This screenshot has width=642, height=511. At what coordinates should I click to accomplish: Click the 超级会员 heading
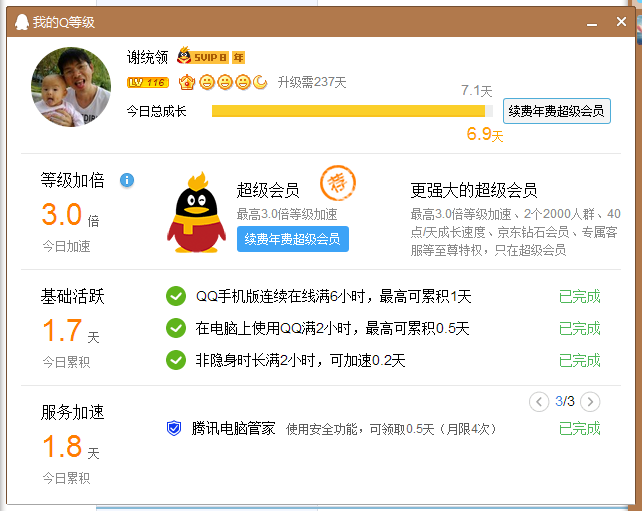(268, 190)
